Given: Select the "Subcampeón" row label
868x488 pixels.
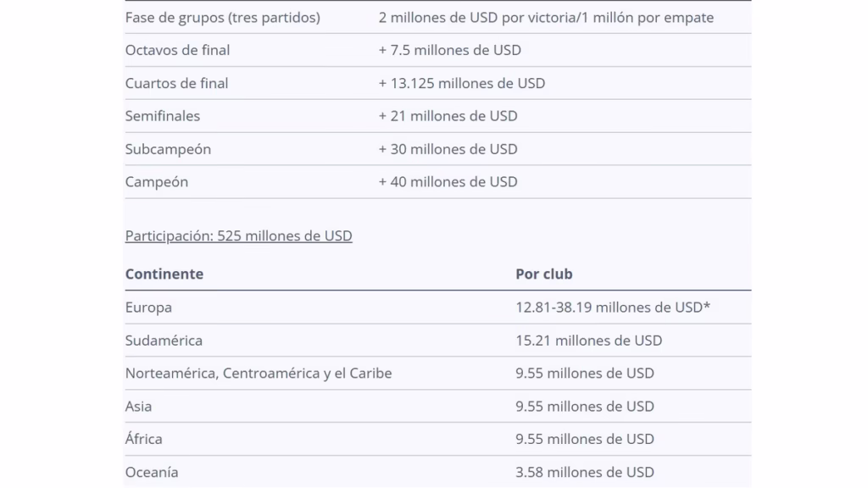Looking at the screenshot, I should [x=168, y=149].
